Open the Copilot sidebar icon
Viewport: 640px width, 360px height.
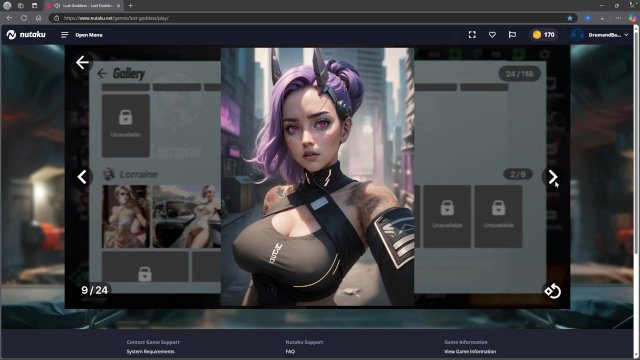click(632, 18)
